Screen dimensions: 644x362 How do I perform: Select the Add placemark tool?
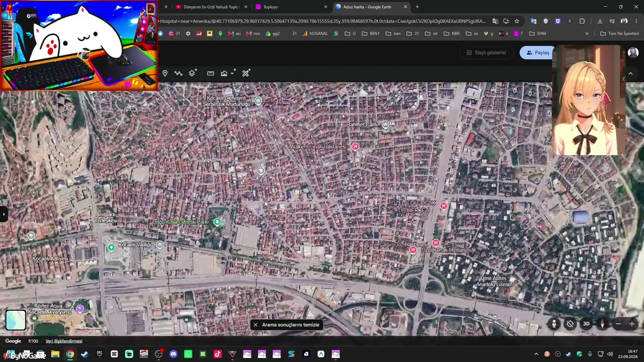(x=165, y=73)
